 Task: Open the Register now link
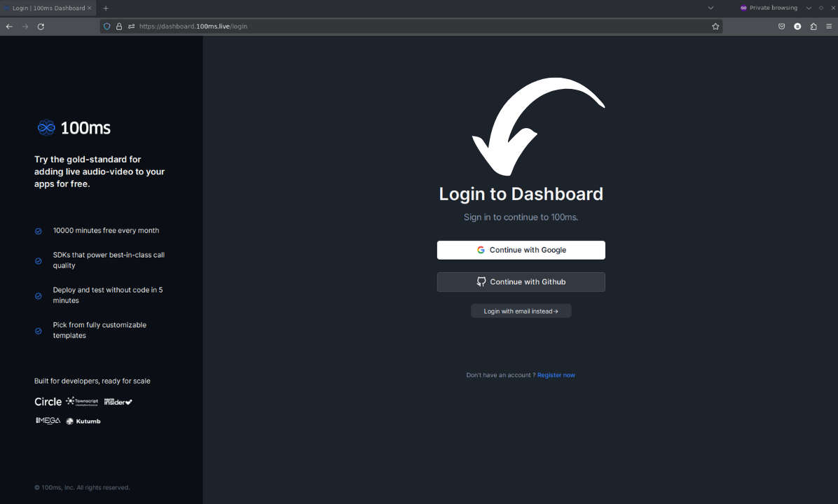pyautogui.click(x=556, y=375)
